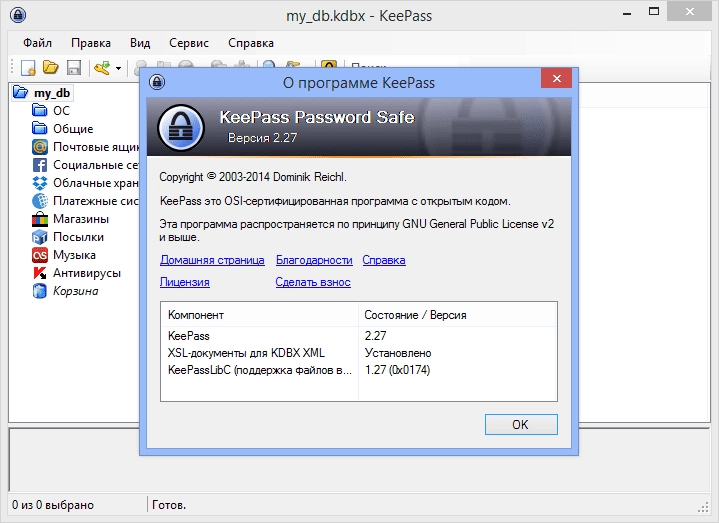Close the О программе KeePass dialog
Viewport: 719px width, 523px height.
[x=556, y=78]
